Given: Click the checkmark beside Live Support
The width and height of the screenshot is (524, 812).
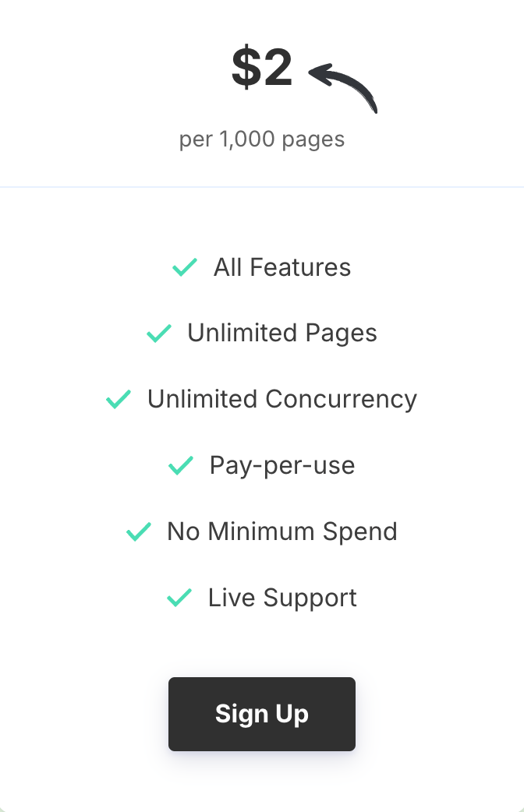Looking at the screenshot, I should (x=179, y=598).
